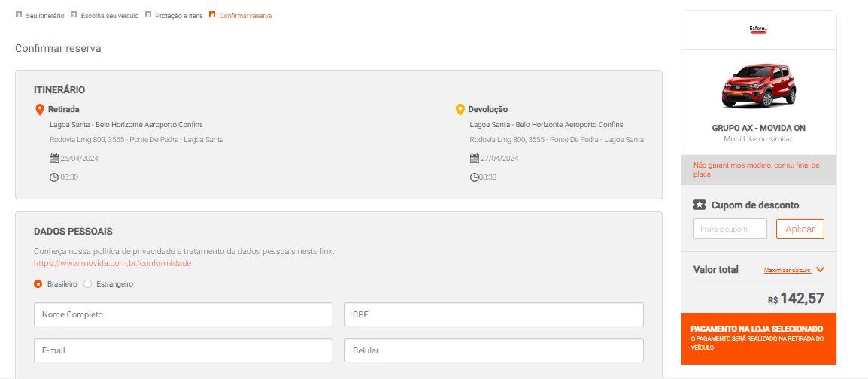
Task: Click the 'Escolha seu veículo' step flag icon
Action: point(74,15)
